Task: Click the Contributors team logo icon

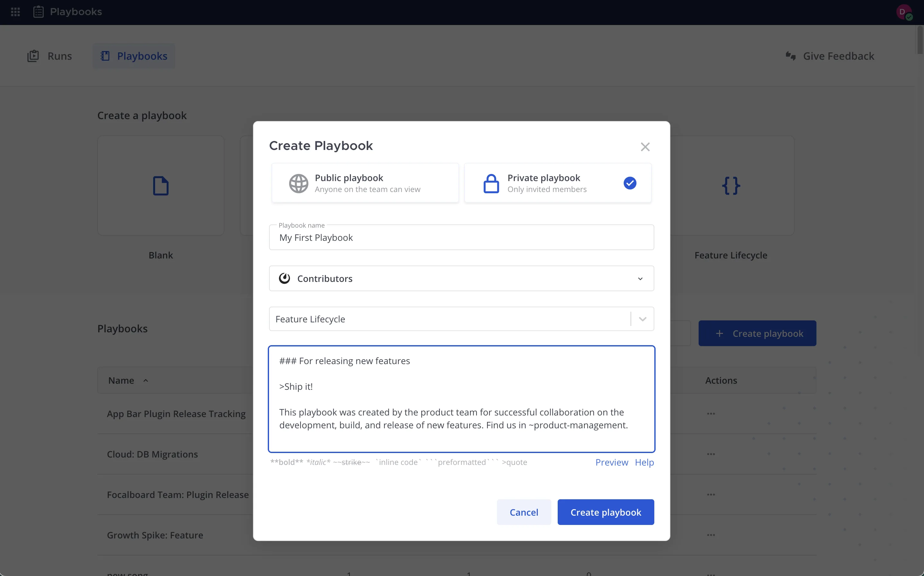Action: pyautogui.click(x=284, y=278)
